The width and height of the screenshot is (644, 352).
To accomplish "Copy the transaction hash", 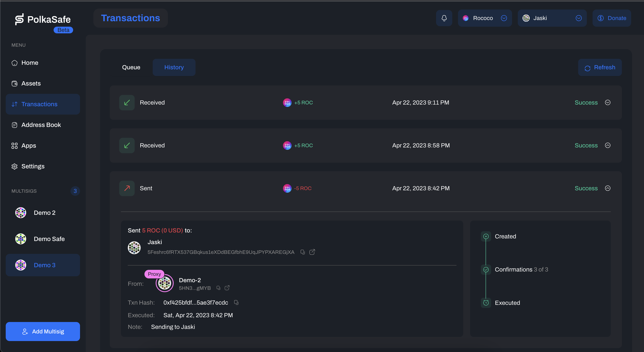I will (x=236, y=302).
